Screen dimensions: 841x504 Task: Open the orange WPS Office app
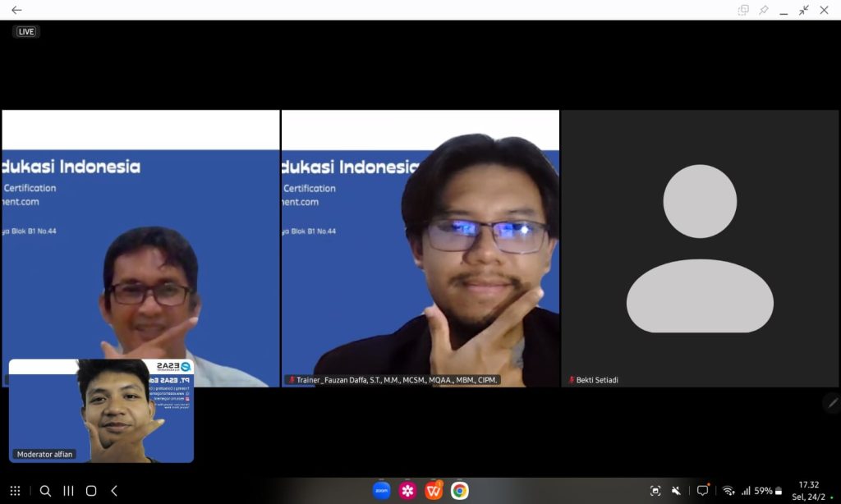(x=434, y=491)
